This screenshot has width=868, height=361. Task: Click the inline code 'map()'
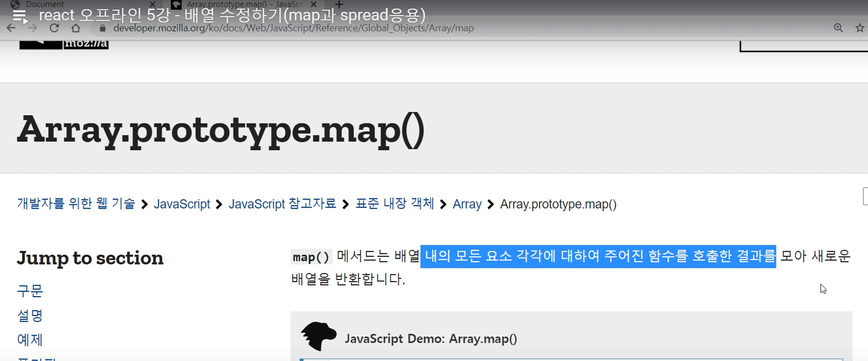coord(311,257)
